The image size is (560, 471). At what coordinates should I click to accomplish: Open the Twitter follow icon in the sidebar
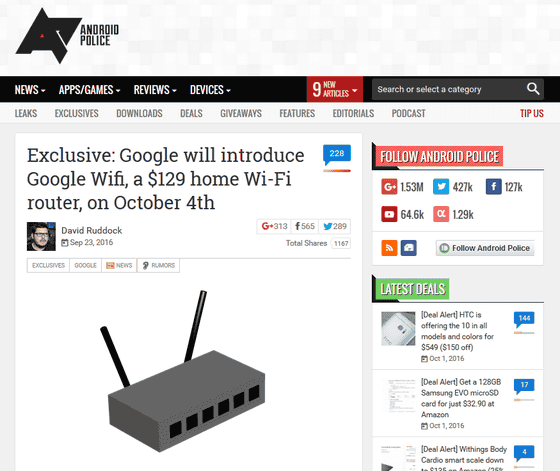[441, 187]
